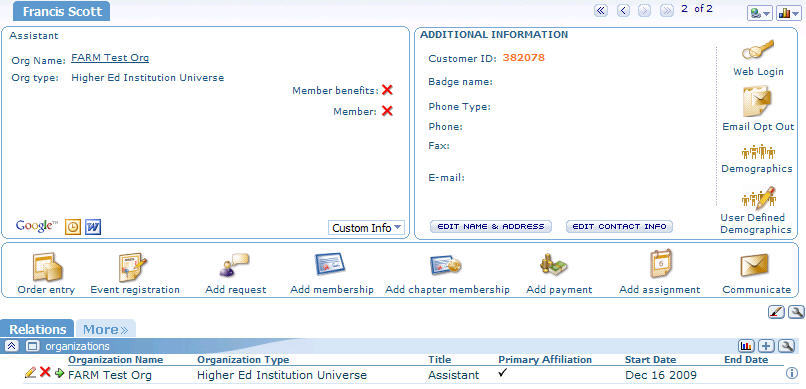Screen dimensions: 806x389
Task: Edit the FARM Test Org row
Action: (30, 374)
